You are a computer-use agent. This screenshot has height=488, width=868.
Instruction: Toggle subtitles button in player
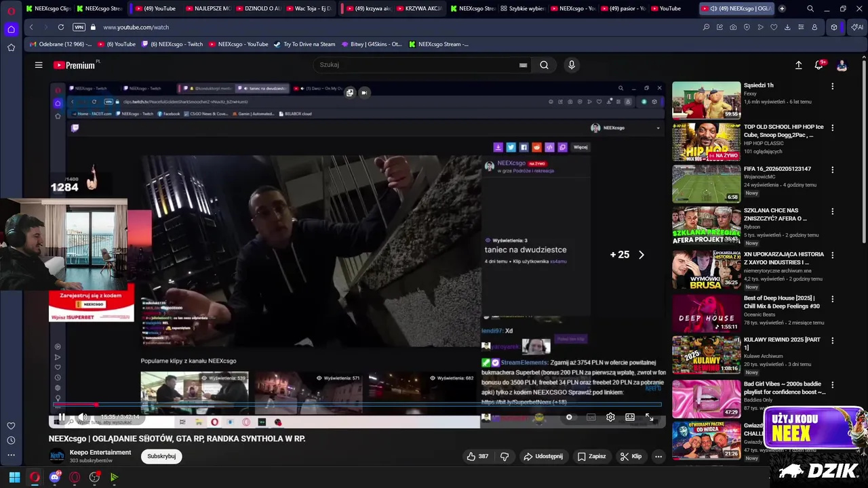pos(591,418)
